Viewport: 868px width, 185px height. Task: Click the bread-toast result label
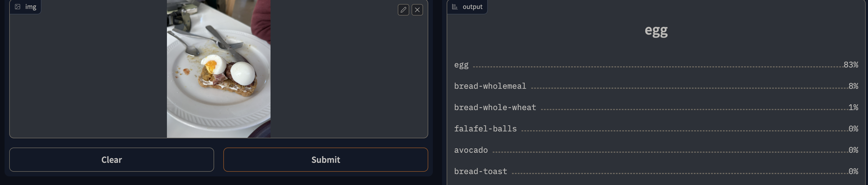pyautogui.click(x=481, y=171)
